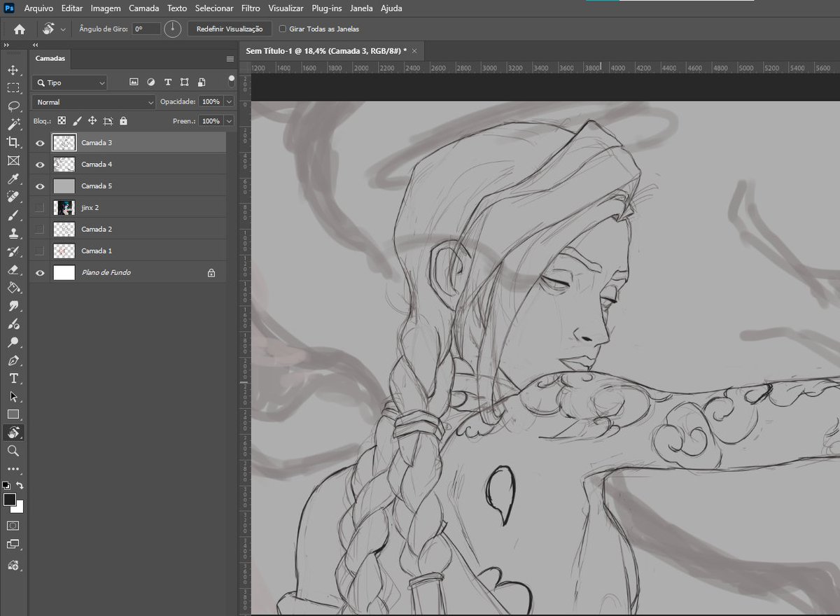Click the foreground color swatch
This screenshot has height=616, width=840.
(x=10, y=500)
